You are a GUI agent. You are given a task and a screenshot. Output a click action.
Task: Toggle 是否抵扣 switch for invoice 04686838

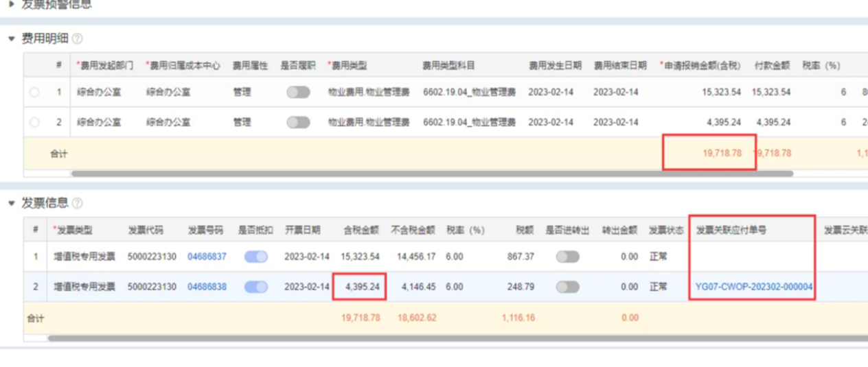coord(256,287)
